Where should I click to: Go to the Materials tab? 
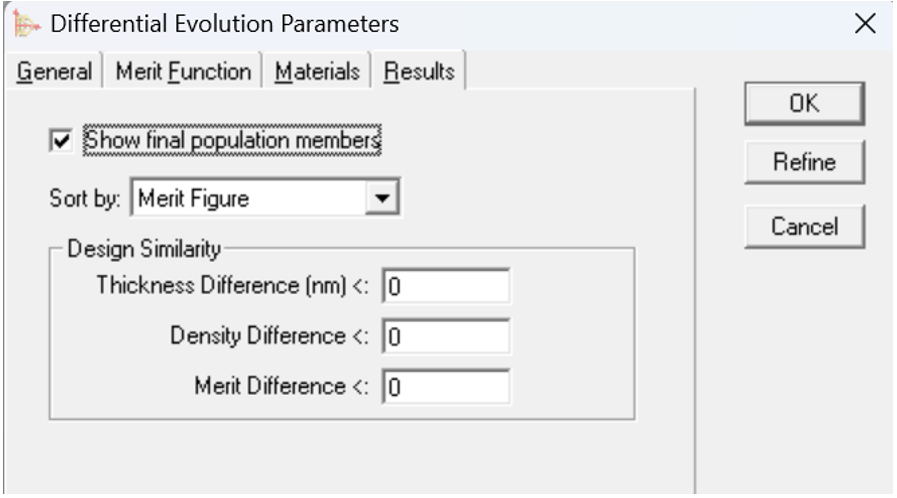click(x=317, y=72)
